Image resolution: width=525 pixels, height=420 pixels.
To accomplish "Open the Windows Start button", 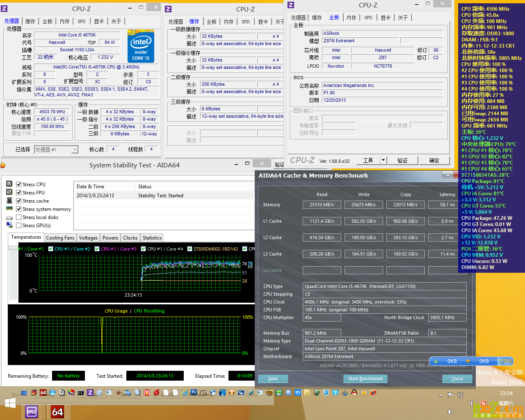I will point(10,404).
